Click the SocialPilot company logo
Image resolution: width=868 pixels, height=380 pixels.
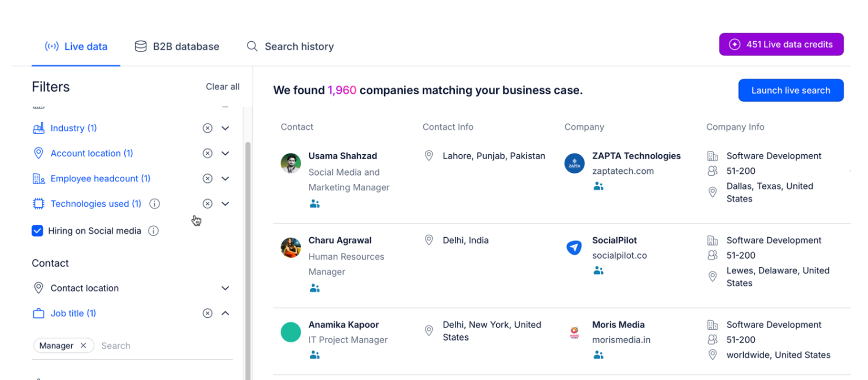click(x=574, y=247)
